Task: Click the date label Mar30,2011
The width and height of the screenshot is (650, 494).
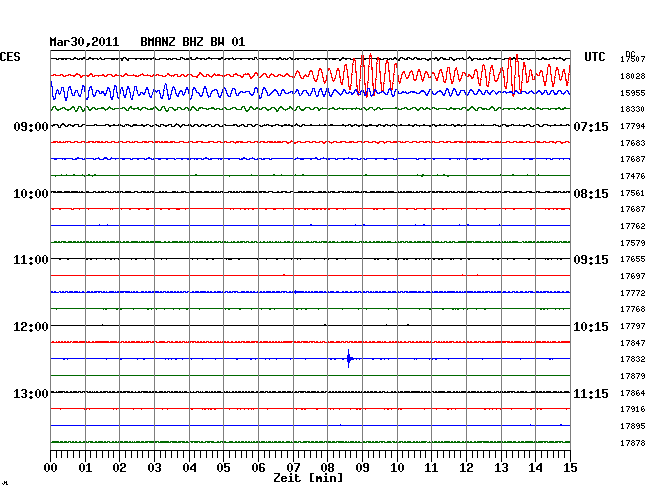Action: (x=84, y=42)
